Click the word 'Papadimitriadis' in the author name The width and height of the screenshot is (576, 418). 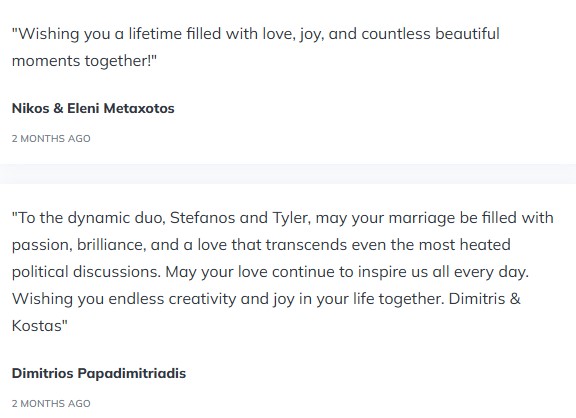click(132, 373)
